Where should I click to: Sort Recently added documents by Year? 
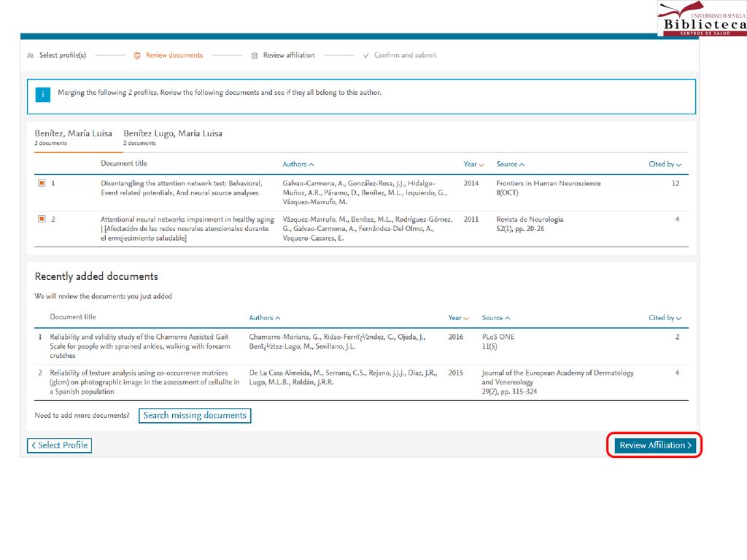(x=458, y=318)
